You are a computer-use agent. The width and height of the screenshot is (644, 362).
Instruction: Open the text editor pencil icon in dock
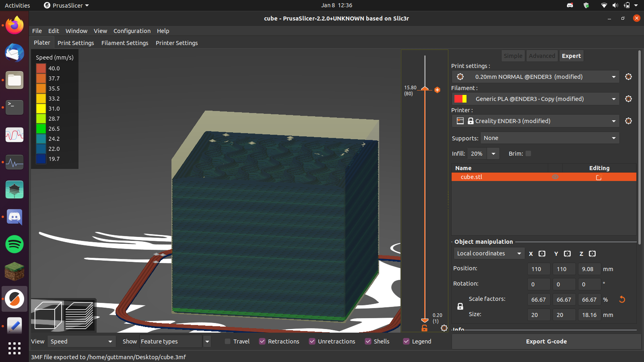click(x=14, y=326)
